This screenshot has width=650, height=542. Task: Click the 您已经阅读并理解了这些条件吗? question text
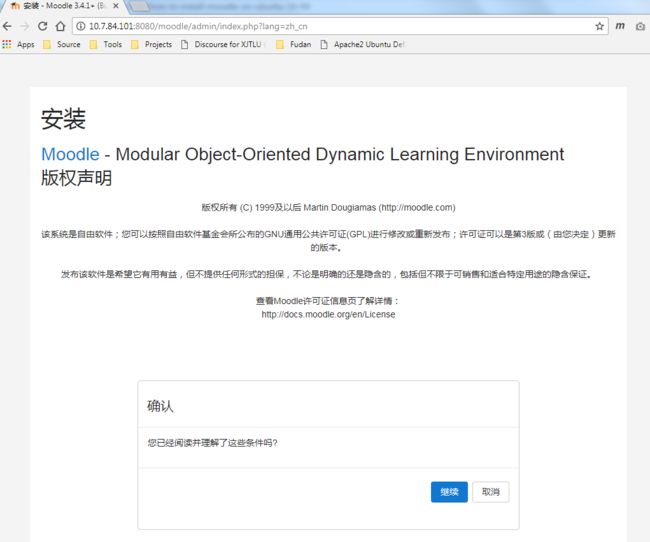(x=212, y=443)
